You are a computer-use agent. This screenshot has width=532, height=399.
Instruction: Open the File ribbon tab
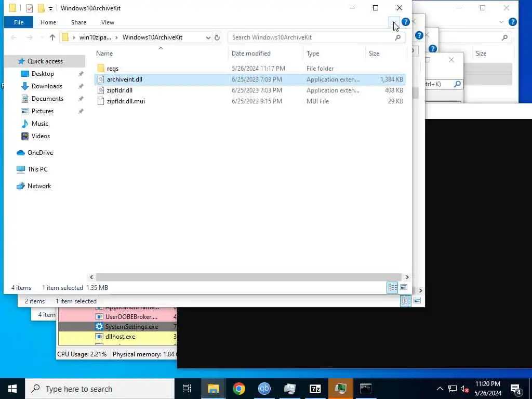coord(19,22)
